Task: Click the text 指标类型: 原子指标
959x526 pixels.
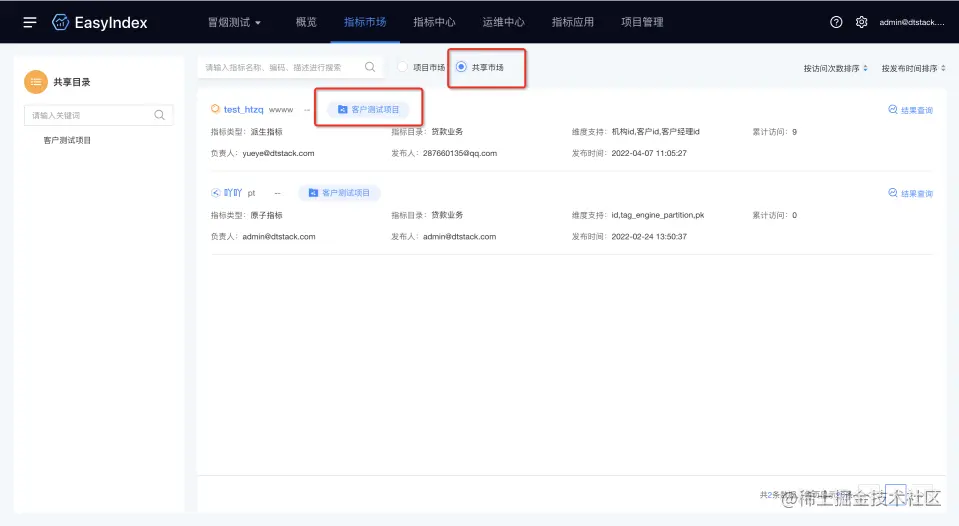Action: 246,215
